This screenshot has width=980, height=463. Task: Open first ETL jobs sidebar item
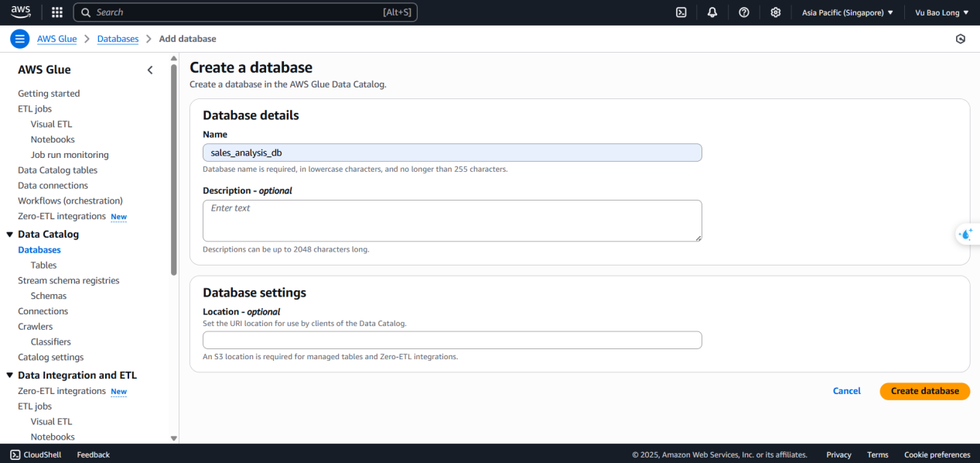[35, 109]
